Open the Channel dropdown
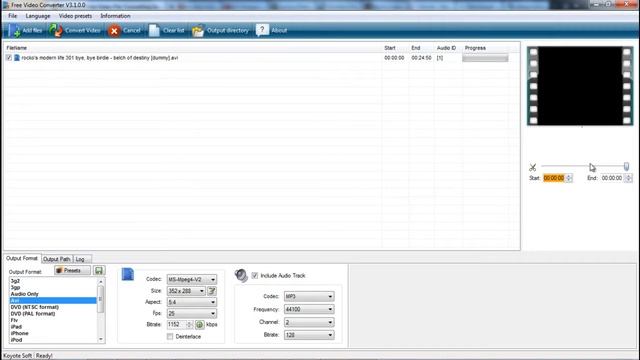The width and height of the screenshot is (640, 360). point(309,322)
